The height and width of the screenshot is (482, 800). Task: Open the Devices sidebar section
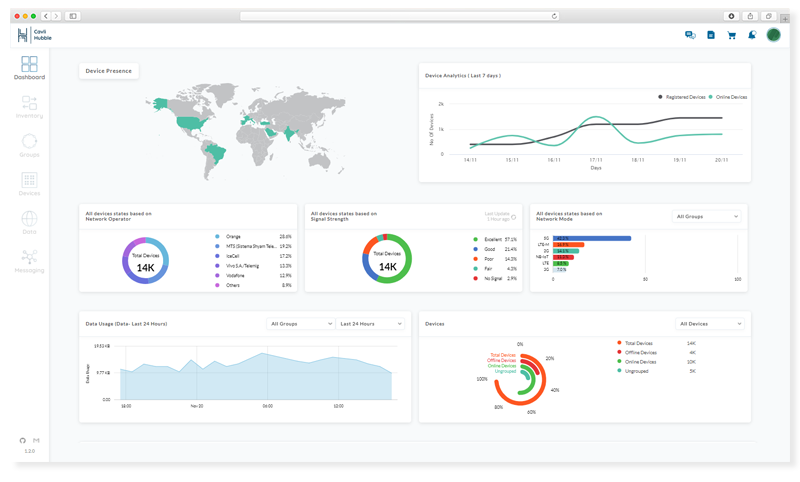(x=29, y=183)
